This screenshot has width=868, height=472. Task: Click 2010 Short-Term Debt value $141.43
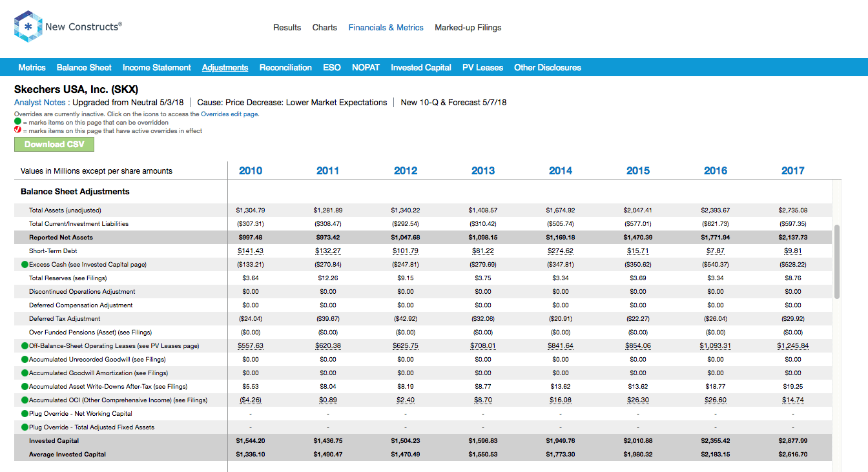click(251, 251)
